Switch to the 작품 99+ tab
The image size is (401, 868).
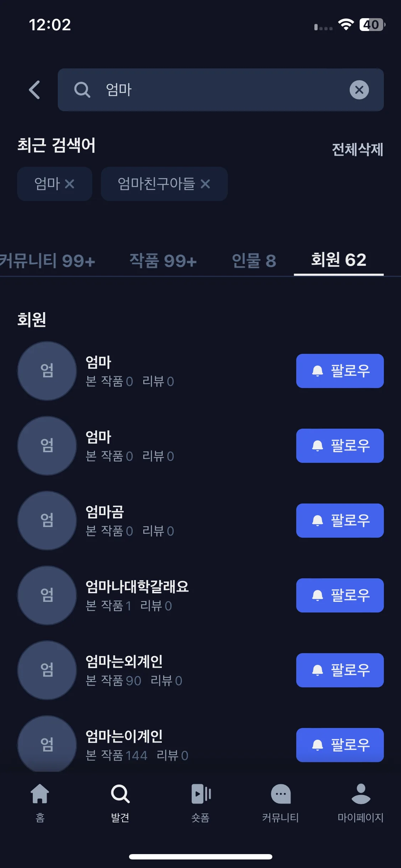(x=163, y=260)
